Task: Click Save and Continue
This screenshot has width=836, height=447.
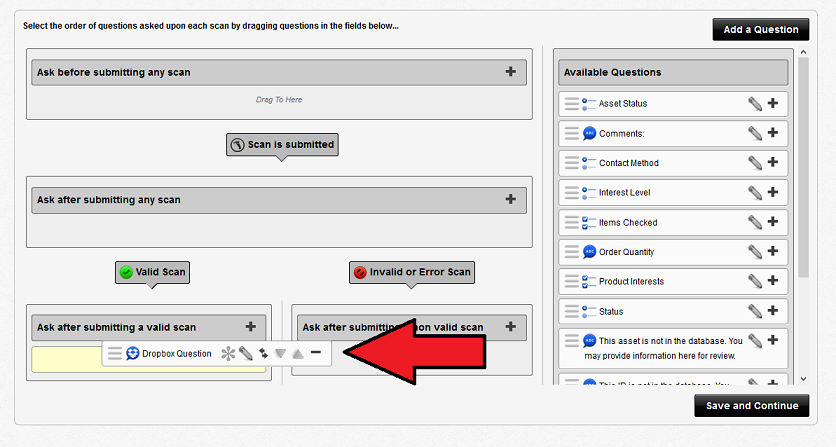Action: tap(752, 406)
